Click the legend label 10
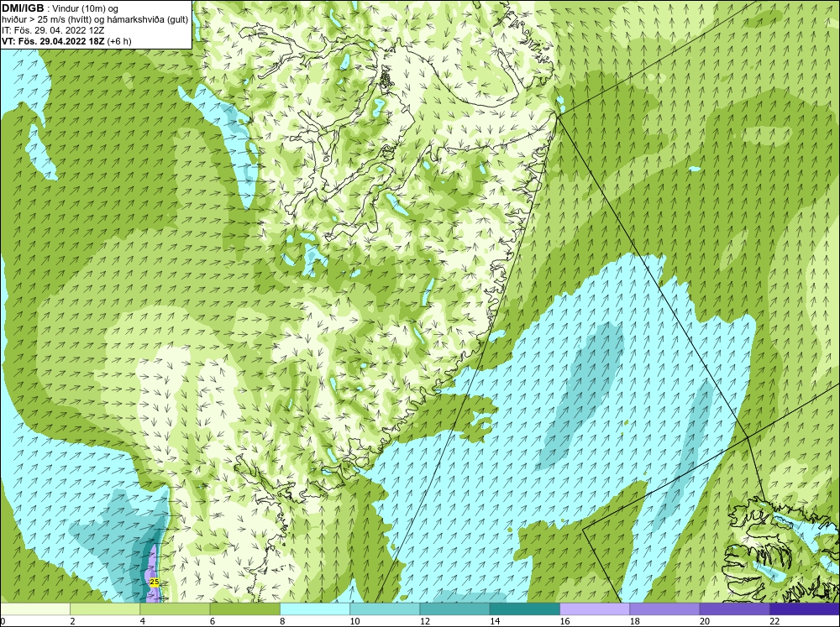This screenshot has height=627, width=840. (x=354, y=621)
